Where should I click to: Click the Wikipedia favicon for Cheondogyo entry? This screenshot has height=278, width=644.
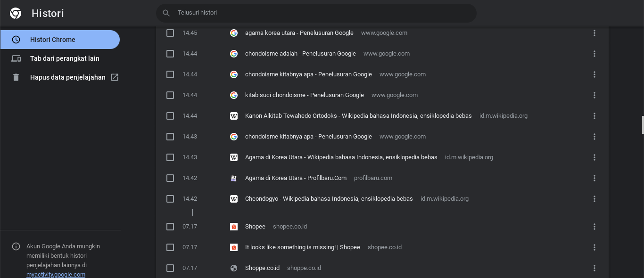[x=234, y=199]
